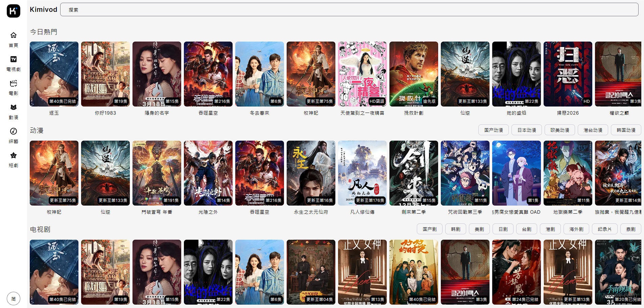Toggle the 简 language switch button

point(14,299)
